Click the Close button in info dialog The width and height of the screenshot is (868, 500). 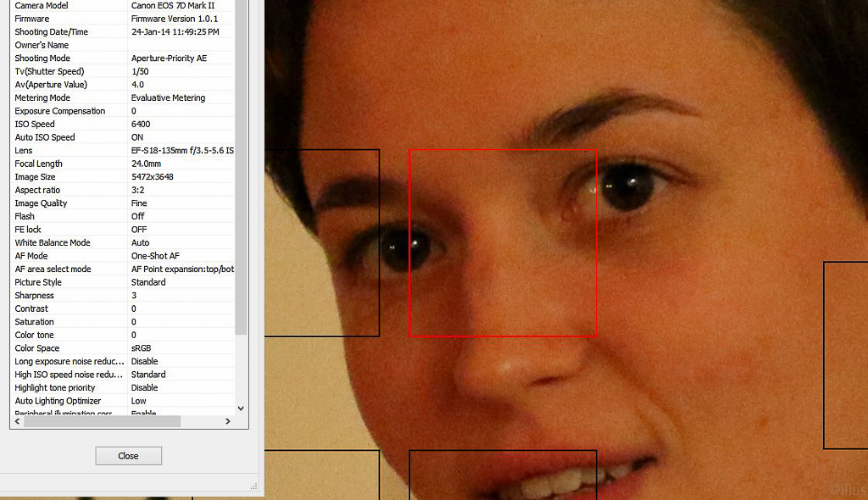click(128, 456)
